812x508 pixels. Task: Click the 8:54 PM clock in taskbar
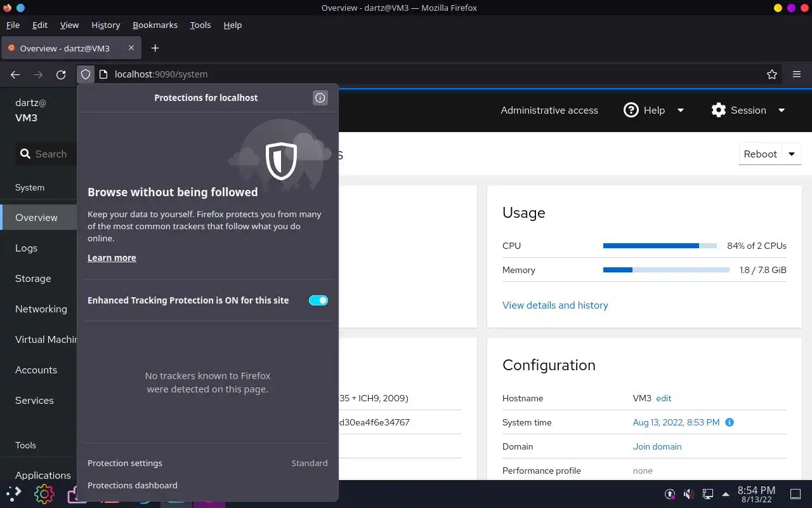tap(756, 494)
